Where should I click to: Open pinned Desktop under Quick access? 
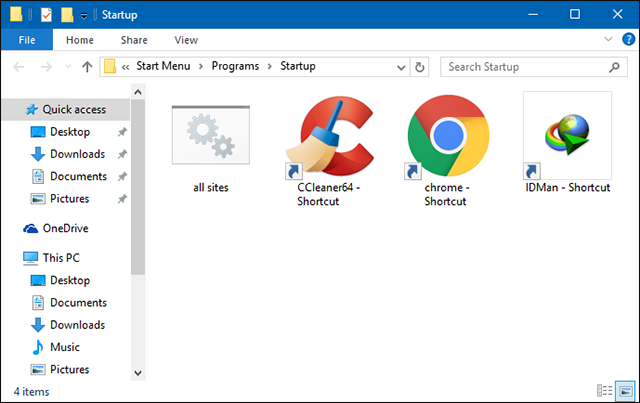pos(70,132)
